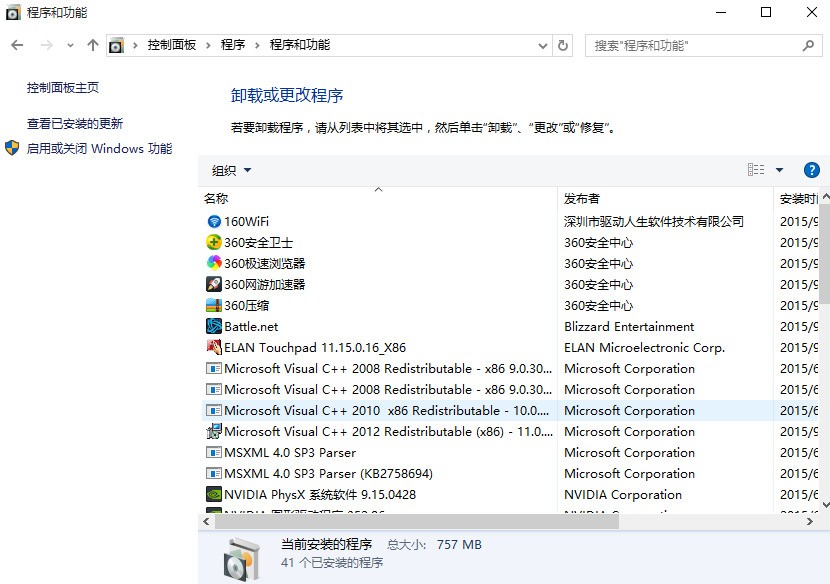Click the view layout icon in the toolbar
830x584 pixels.
tap(756, 169)
